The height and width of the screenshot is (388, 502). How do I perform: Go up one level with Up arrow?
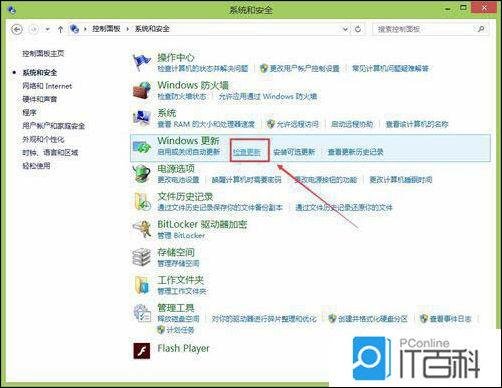[x=60, y=29]
